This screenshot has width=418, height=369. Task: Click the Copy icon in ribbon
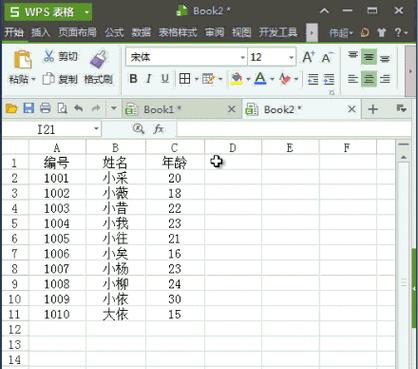click(x=48, y=79)
